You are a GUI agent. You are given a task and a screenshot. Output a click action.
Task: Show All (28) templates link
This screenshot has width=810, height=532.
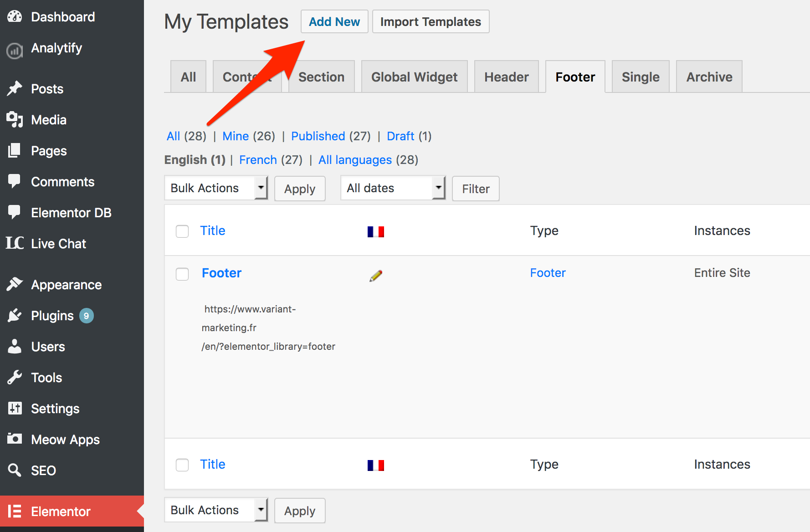click(x=186, y=136)
